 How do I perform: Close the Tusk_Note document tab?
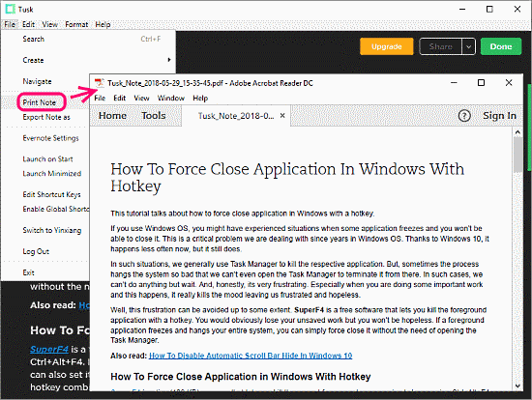[282, 116]
